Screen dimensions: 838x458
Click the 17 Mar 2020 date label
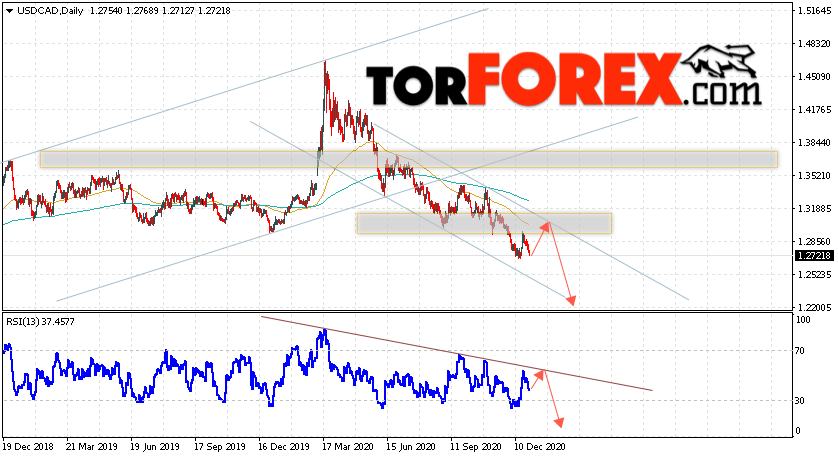pos(347,447)
